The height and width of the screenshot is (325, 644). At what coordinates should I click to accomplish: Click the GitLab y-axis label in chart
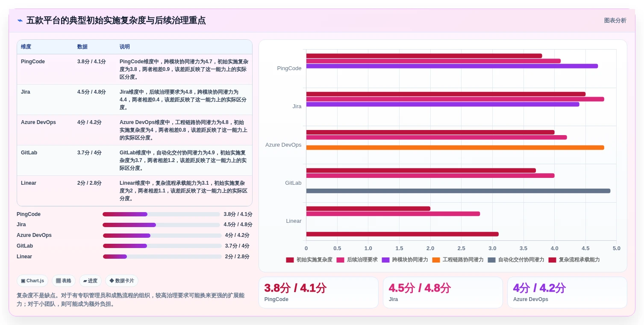pyautogui.click(x=293, y=183)
